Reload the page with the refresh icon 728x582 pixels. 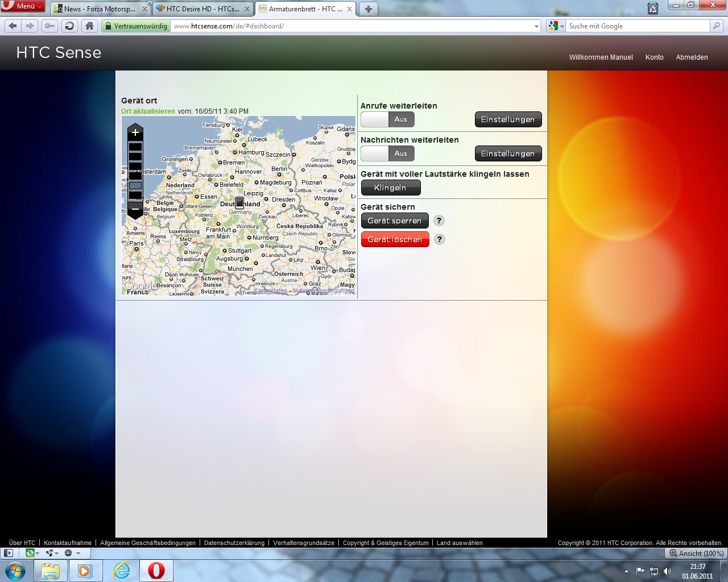[69, 26]
